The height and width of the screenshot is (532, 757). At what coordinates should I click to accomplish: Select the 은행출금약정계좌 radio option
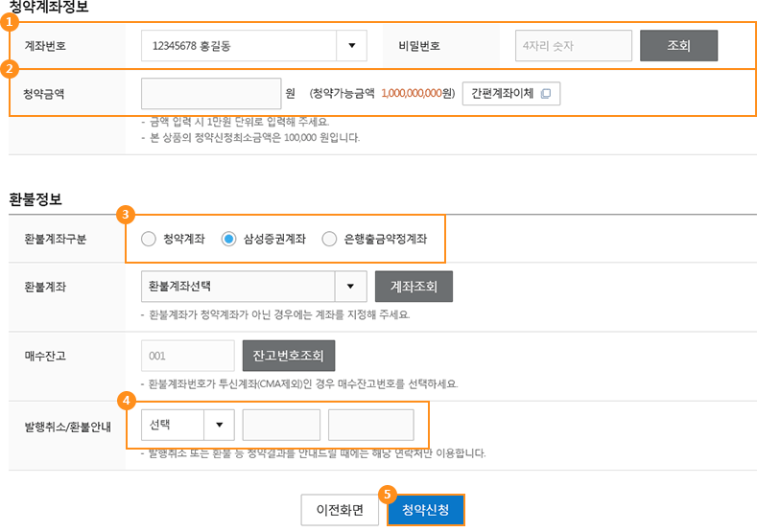329,239
